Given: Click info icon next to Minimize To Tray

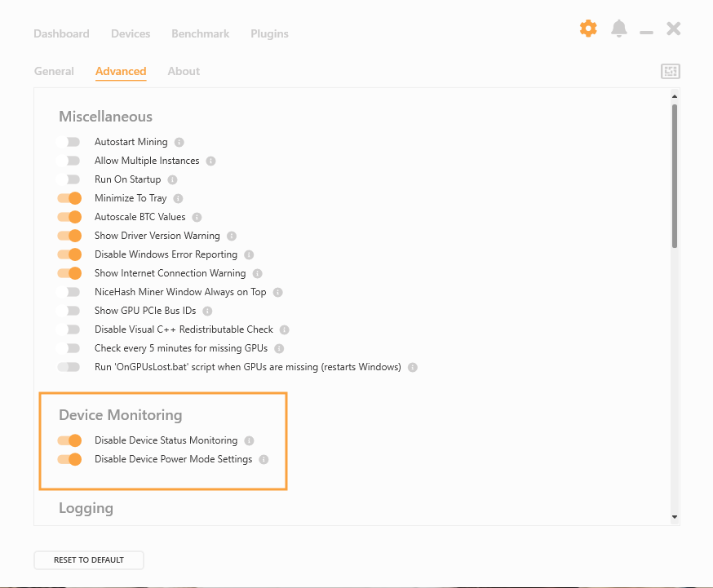Looking at the screenshot, I should 179,198.
